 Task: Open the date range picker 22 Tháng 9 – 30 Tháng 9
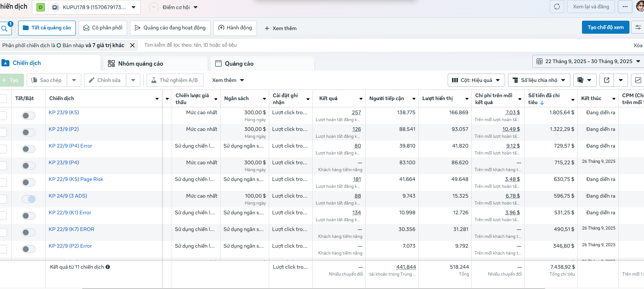588,61
